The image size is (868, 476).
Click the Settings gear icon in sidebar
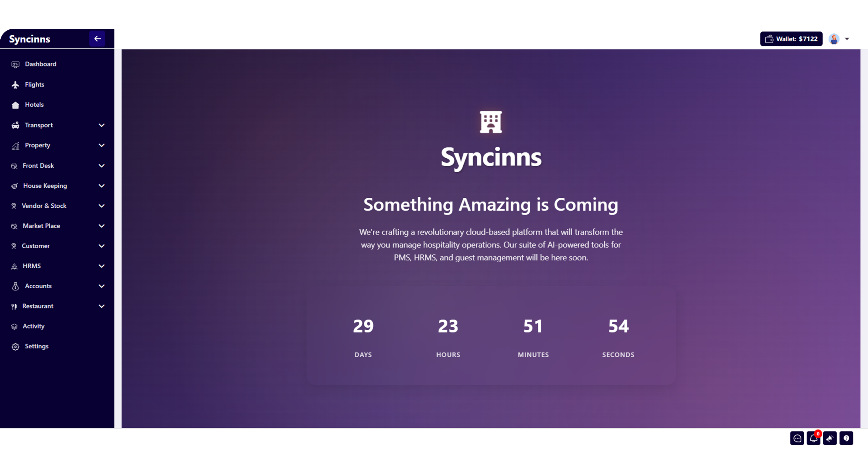coord(15,347)
